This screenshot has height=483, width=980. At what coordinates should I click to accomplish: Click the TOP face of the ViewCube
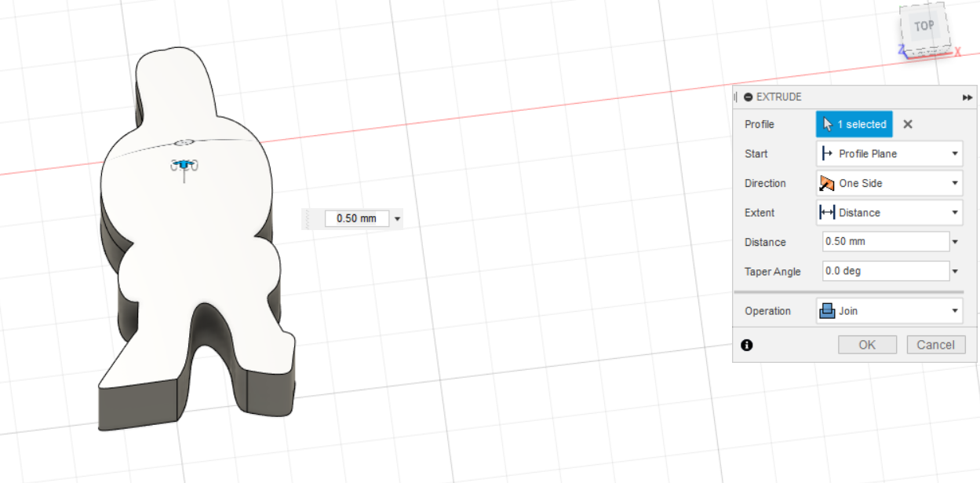pos(924,26)
